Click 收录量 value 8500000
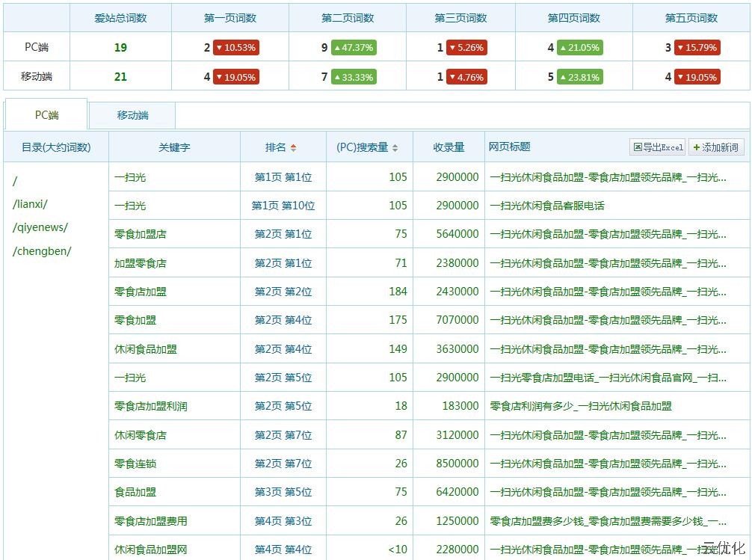 pyautogui.click(x=457, y=464)
